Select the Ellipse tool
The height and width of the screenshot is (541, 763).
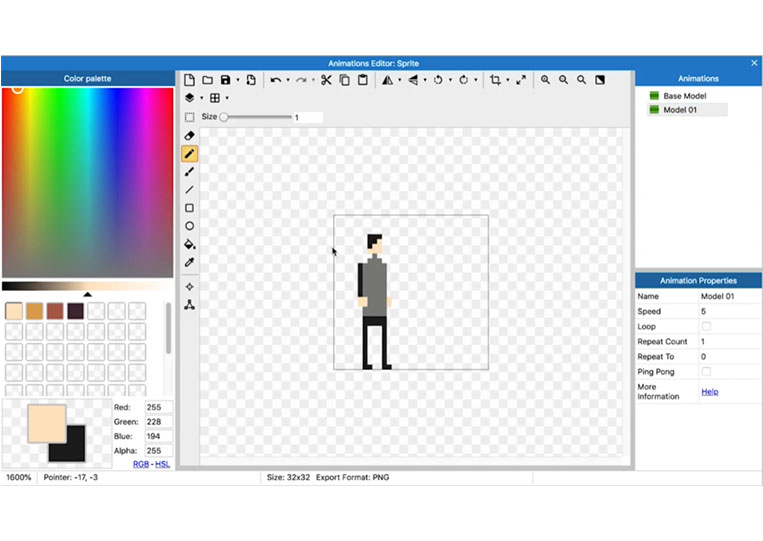click(x=190, y=226)
